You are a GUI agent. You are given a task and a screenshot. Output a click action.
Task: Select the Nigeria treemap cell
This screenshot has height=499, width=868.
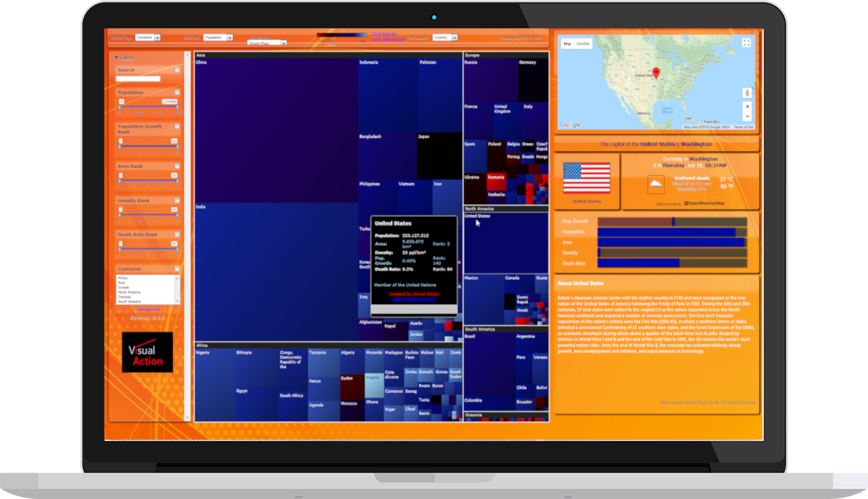[x=215, y=385]
